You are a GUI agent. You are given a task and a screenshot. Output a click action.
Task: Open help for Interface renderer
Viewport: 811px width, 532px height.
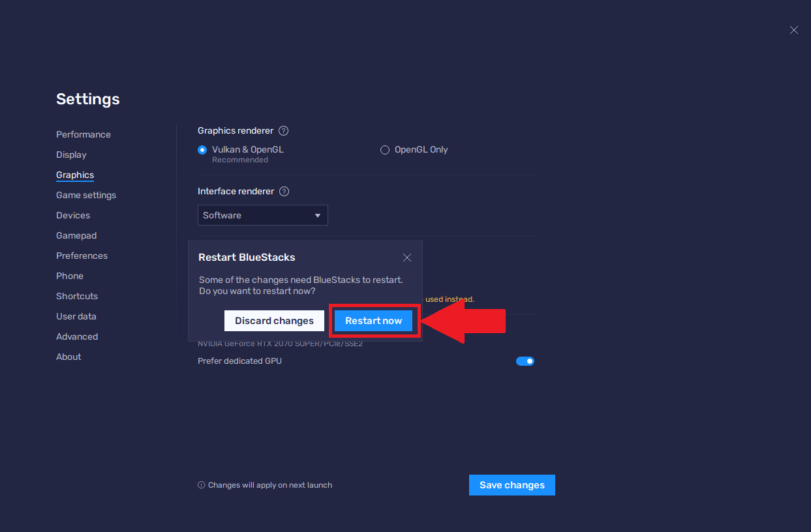click(284, 192)
